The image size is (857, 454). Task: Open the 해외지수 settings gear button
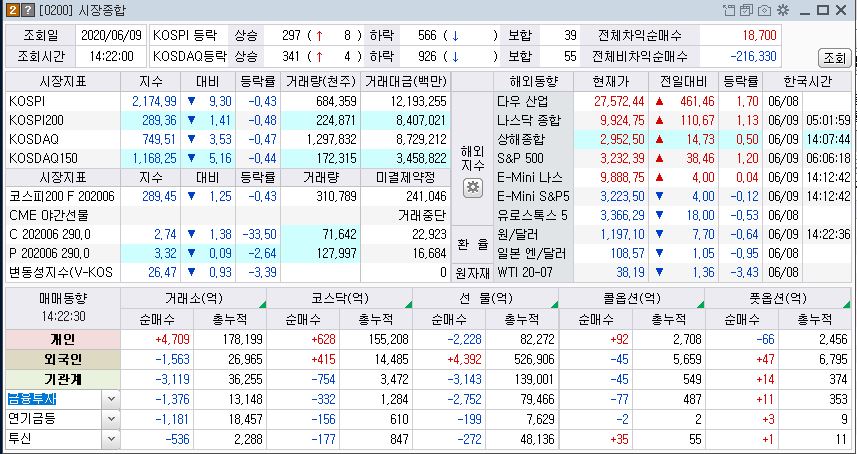(x=473, y=188)
